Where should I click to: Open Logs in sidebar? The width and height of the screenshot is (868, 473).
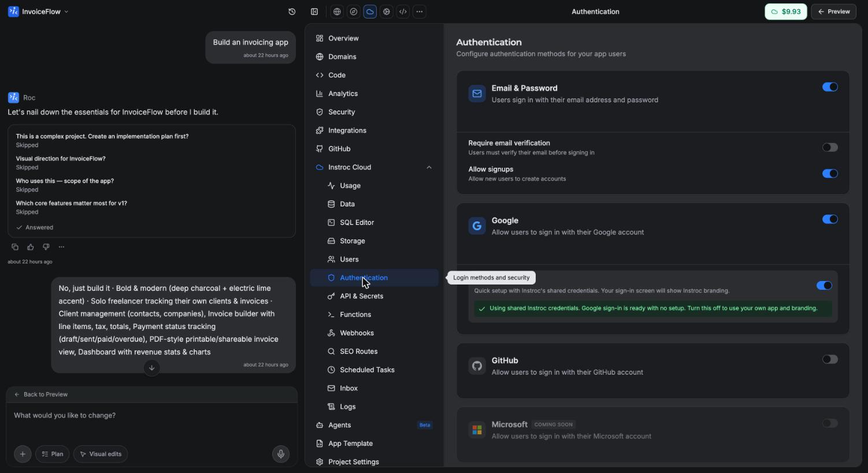tap(374, 407)
